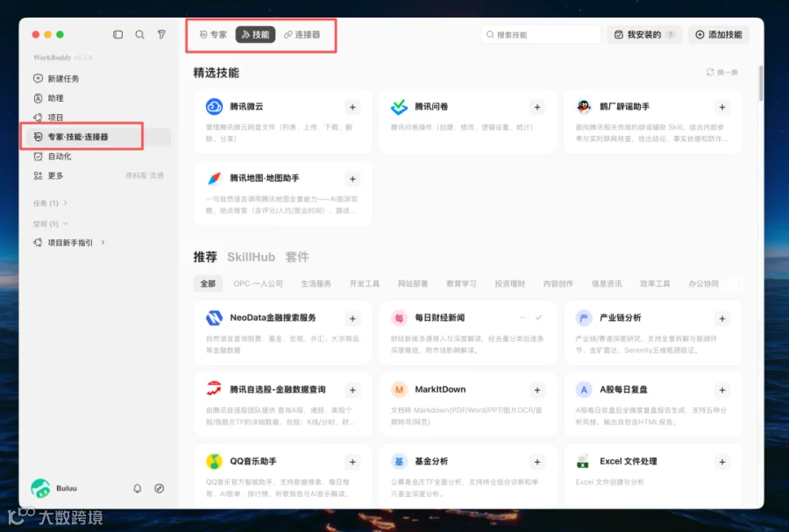Add QQ音乐助手 skill with plus
Screen dimensions: 789x532
[352, 462]
